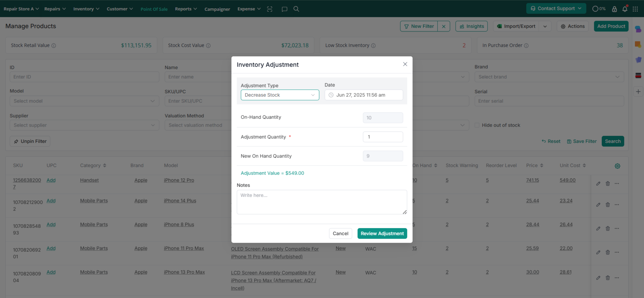The width and height of the screenshot is (644, 298).
Task: Expand the Select model dropdown
Action: click(x=84, y=101)
